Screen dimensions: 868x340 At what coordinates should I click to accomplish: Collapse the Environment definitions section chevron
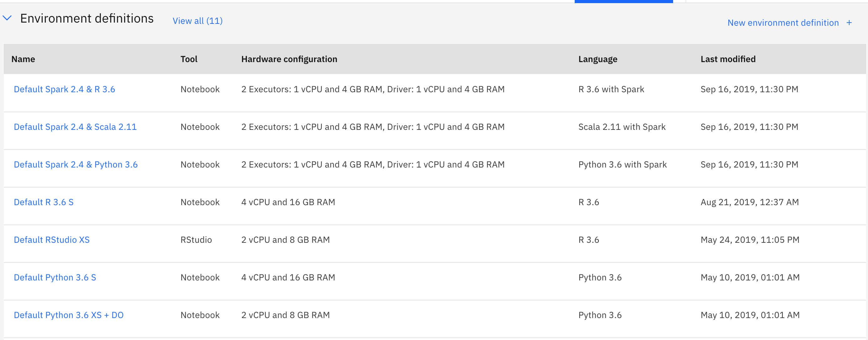pos(8,18)
